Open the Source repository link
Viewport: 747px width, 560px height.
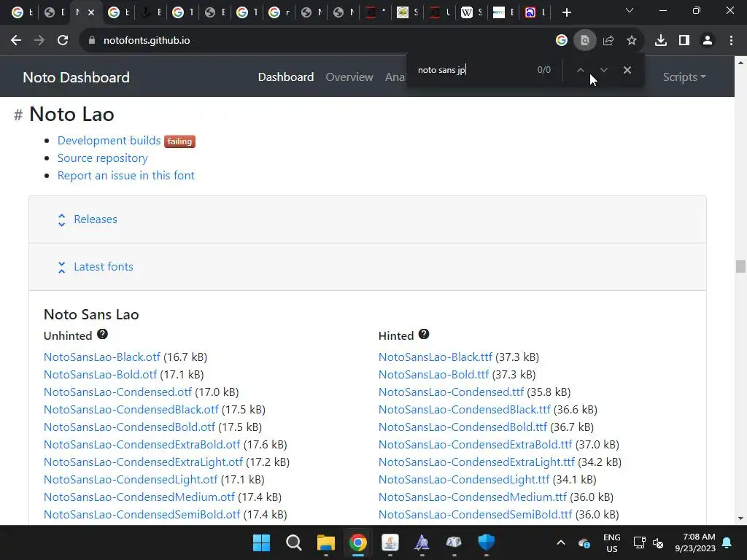(x=102, y=158)
